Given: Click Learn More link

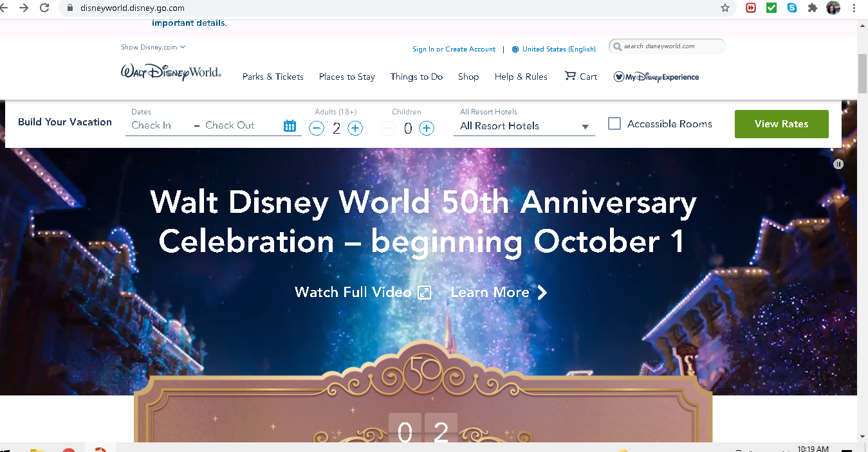Looking at the screenshot, I should click(499, 292).
